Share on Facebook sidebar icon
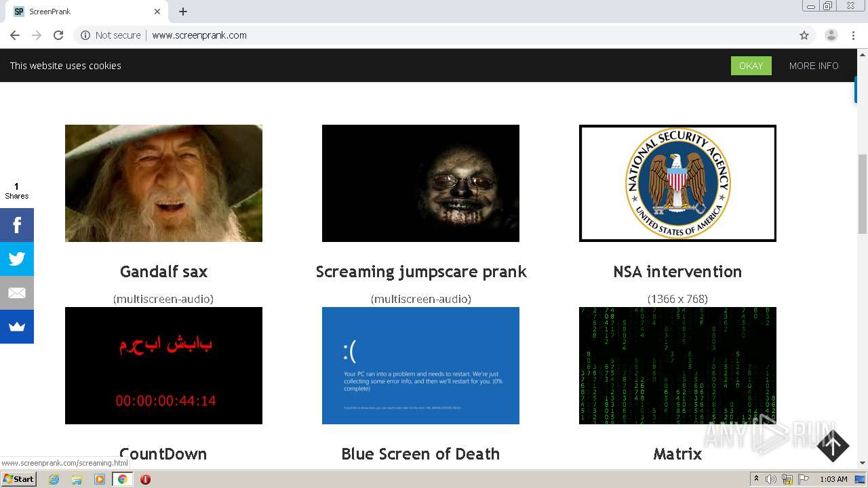 coord(17,225)
